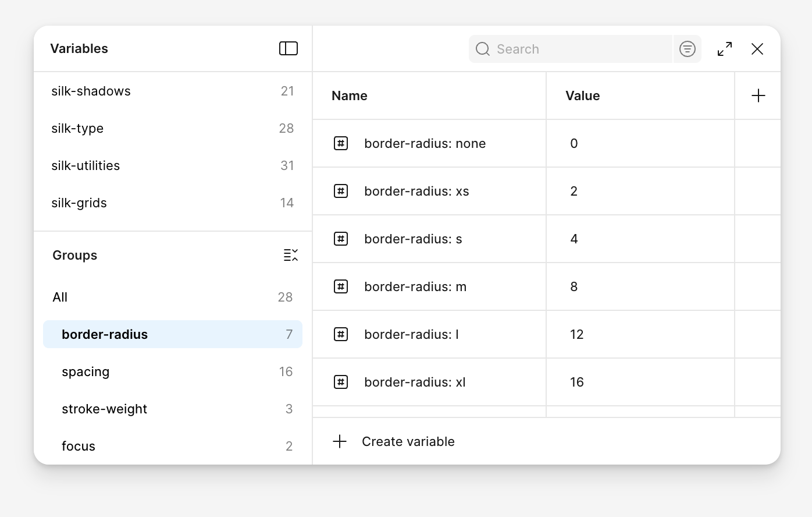Switch to the silk-grids collection
This screenshot has width=812, height=517.
(x=79, y=203)
